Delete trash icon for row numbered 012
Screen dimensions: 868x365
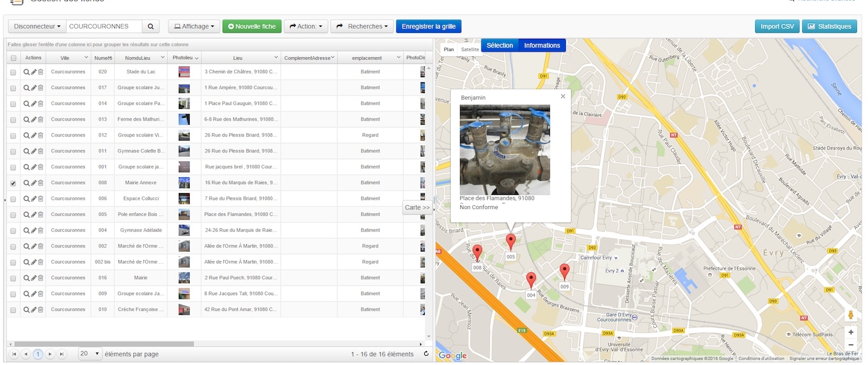41,135
